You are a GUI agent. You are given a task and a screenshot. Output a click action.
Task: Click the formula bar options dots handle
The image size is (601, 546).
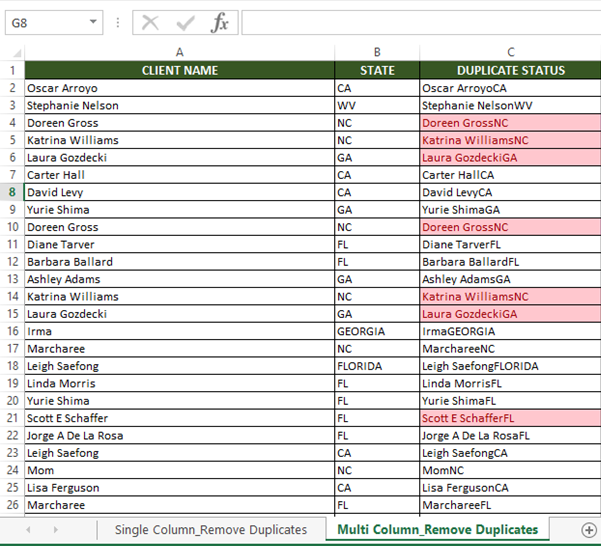coord(118,23)
